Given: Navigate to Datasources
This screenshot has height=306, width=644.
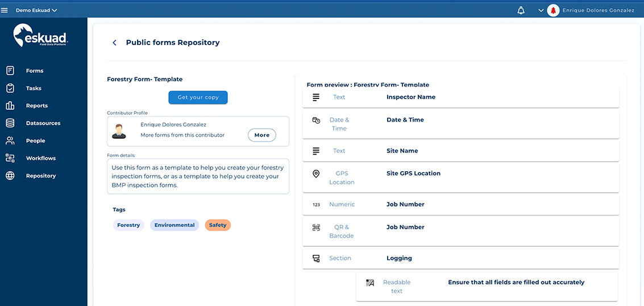Looking at the screenshot, I should click(x=43, y=123).
